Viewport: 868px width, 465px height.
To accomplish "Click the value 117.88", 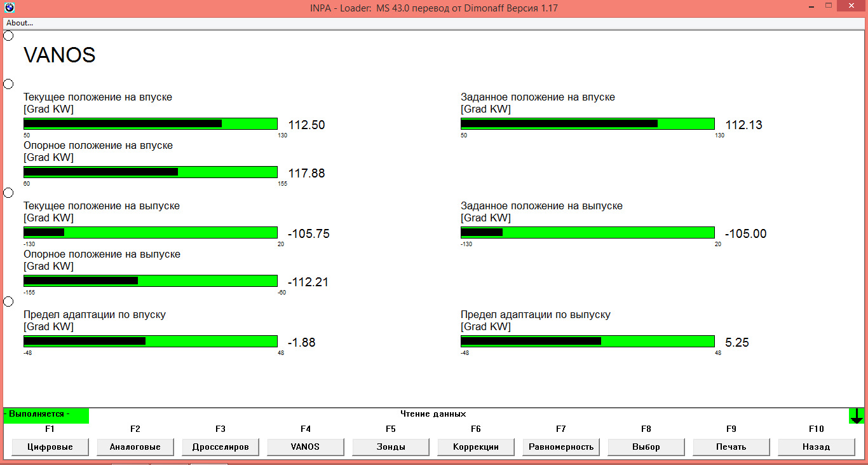I will click(307, 174).
